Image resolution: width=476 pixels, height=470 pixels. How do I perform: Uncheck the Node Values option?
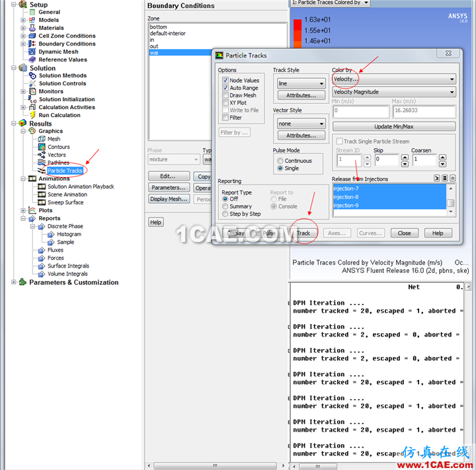click(225, 80)
